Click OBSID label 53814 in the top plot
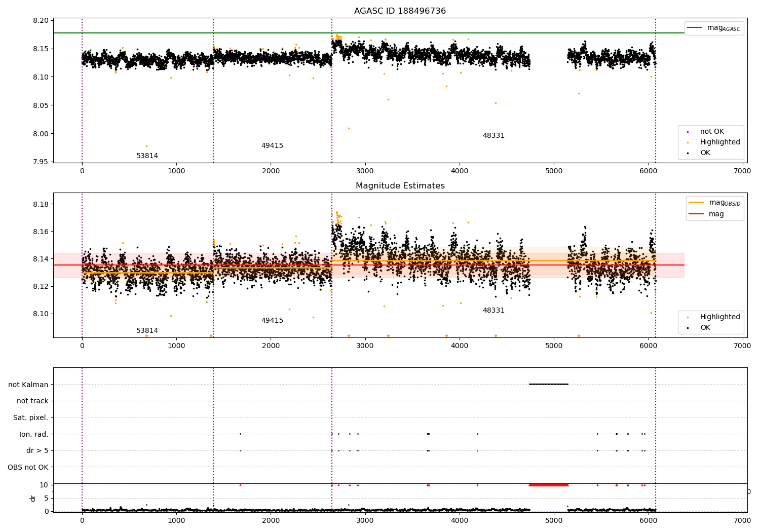This screenshot has height=532, width=760. tap(147, 156)
